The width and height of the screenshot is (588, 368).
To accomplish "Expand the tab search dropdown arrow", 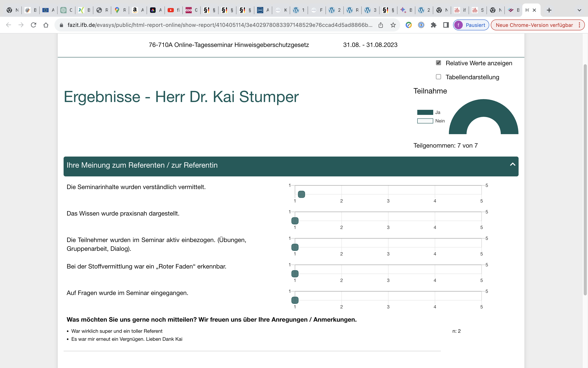I will tap(579, 10).
